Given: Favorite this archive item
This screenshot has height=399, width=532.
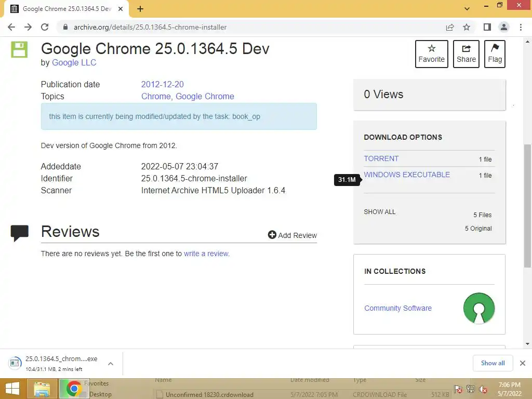Looking at the screenshot, I should (x=432, y=54).
